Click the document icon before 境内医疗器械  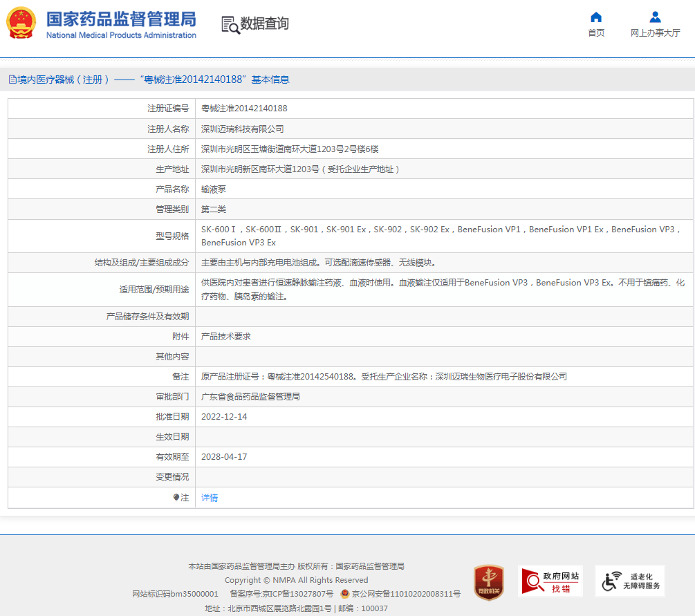click(12, 80)
